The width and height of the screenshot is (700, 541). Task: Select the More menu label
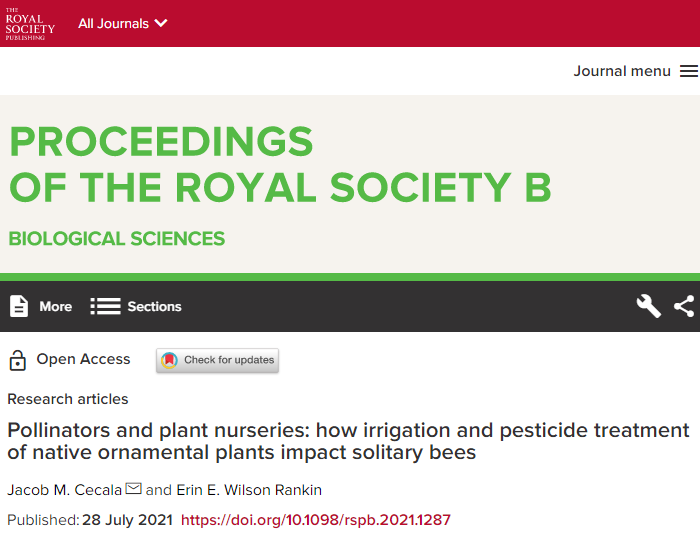[56, 307]
